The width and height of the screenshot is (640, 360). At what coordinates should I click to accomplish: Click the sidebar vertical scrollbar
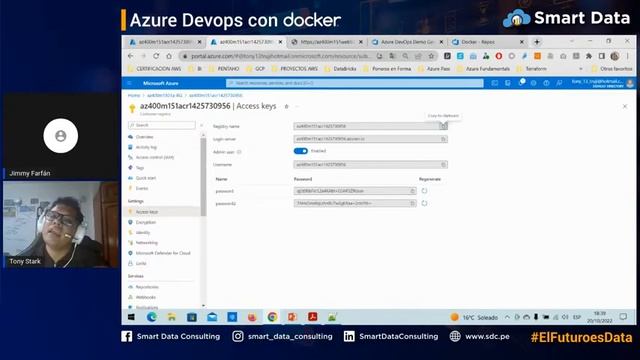[x=203, y=177]
